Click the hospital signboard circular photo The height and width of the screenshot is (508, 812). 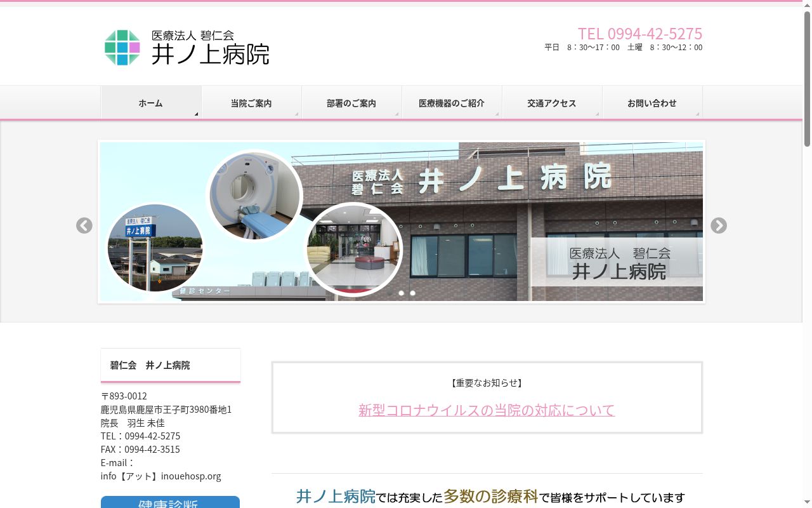click(x=155, y=248)
